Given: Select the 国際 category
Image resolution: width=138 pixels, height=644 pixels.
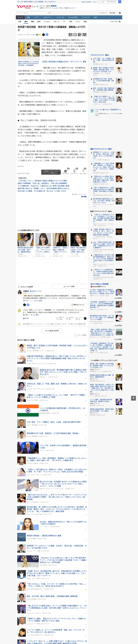Looking at the screenshot, I should click(32, 21).
